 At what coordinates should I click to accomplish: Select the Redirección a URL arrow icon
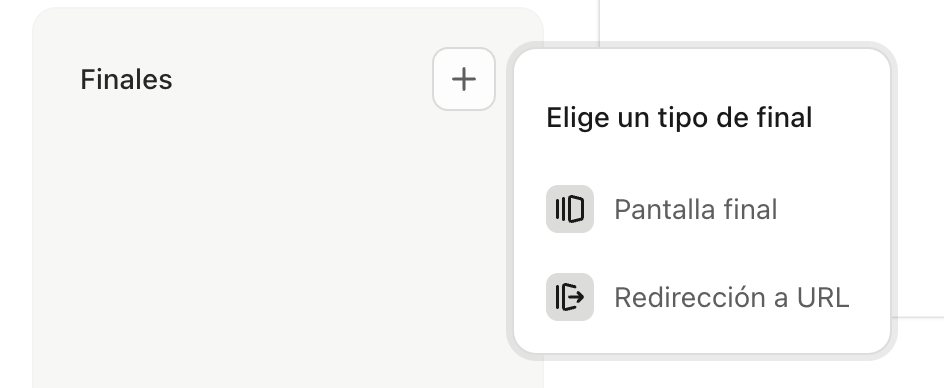click(570, 297)
